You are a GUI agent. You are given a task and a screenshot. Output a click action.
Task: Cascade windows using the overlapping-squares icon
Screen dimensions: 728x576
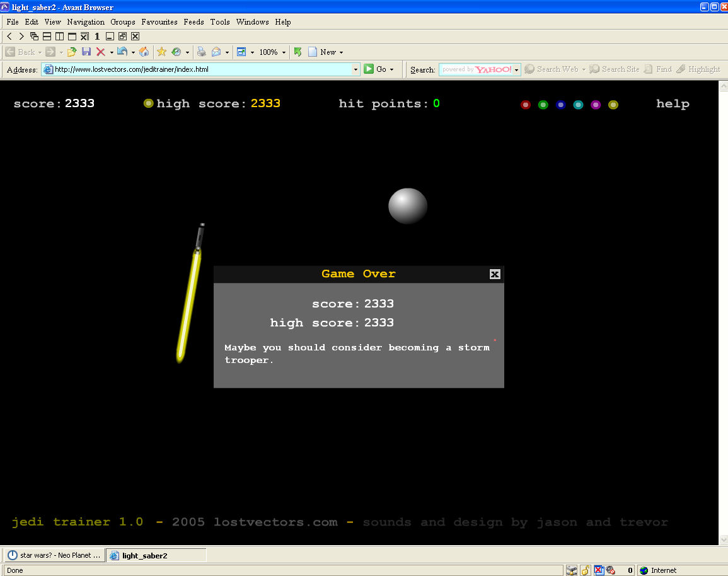tap(35, 36)
